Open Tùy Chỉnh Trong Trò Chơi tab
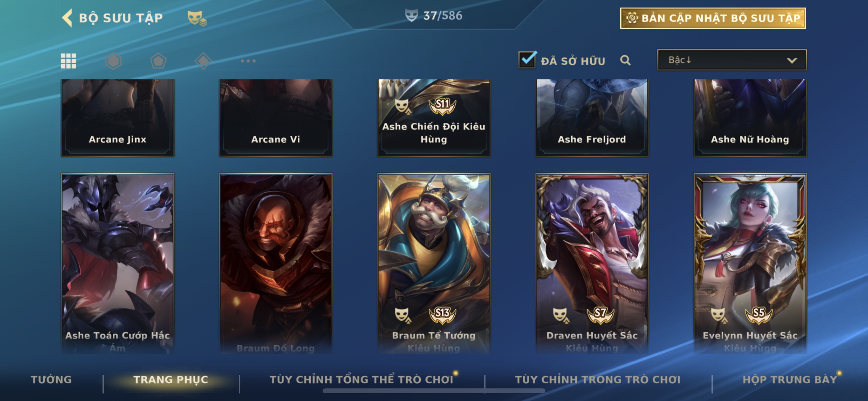The width and height of the screenshot is (868, 401). pyautogui.click(x=597, y=379)
